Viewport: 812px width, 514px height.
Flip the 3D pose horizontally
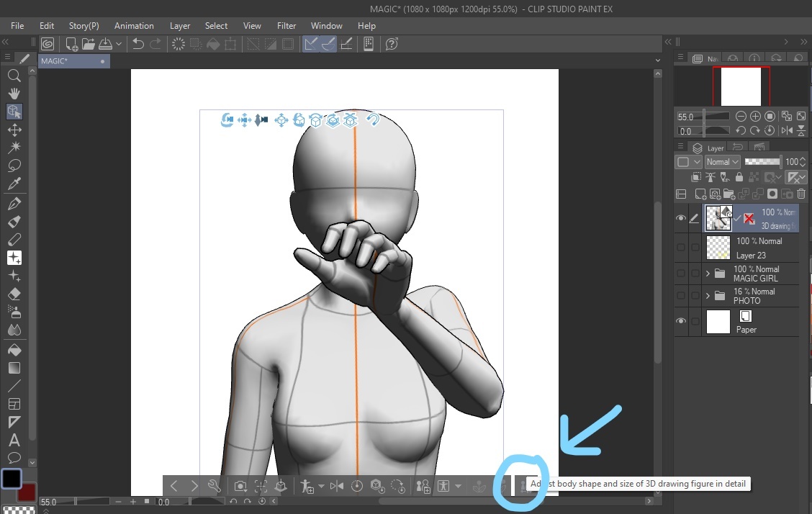click(337, 487)
